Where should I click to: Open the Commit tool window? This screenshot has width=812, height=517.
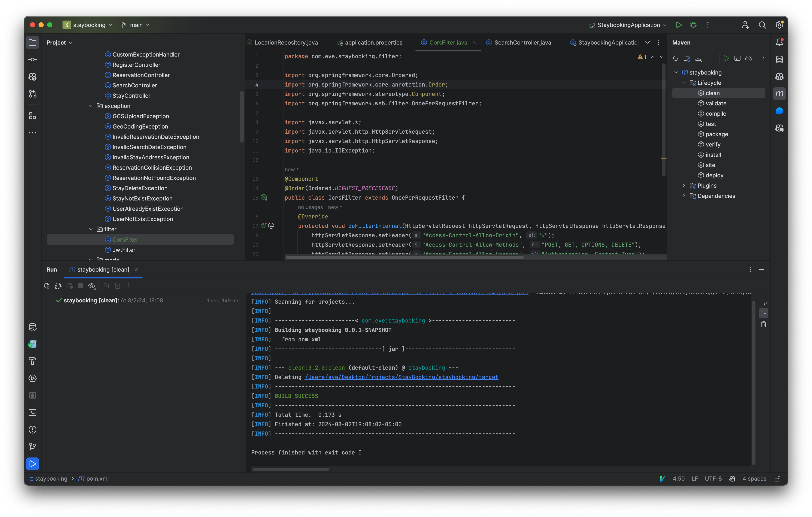tap(32, 60)
